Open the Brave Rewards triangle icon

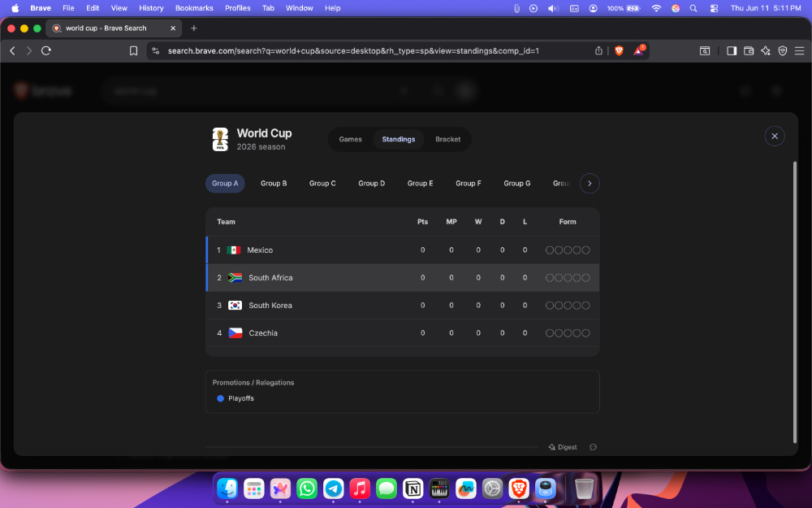pyautogui.click(x=638, y=50)
